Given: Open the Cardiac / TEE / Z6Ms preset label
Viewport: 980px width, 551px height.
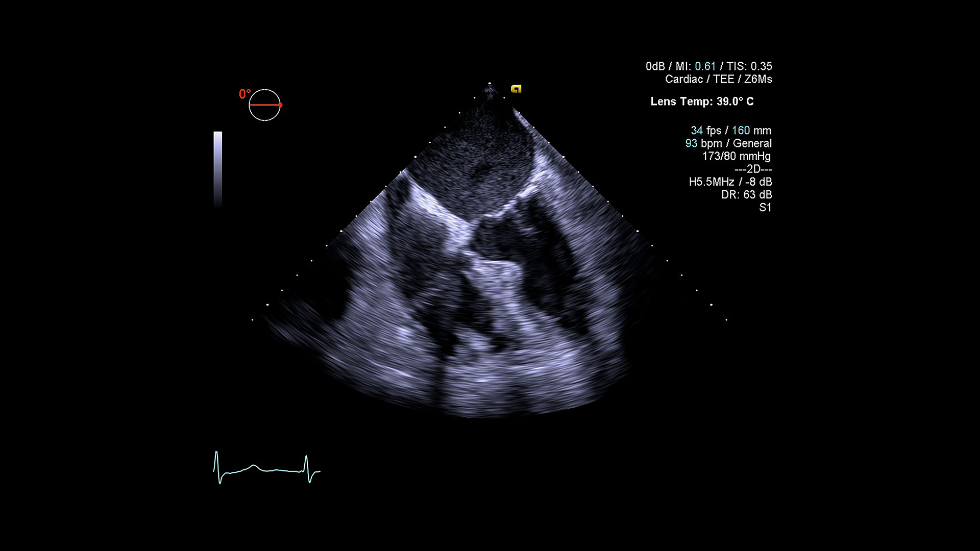Looking at the screenshot, I should (718, 79).
